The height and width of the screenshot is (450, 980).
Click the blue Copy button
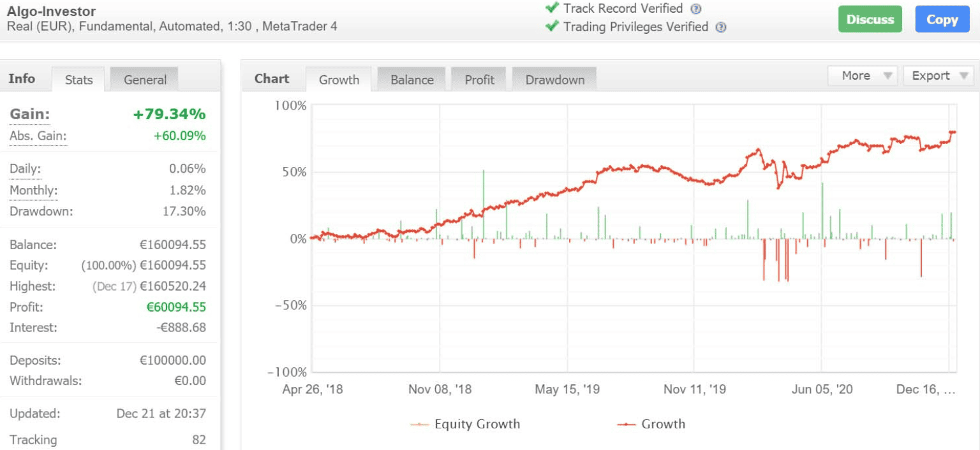pyautogui.click(x=942, y=20)
